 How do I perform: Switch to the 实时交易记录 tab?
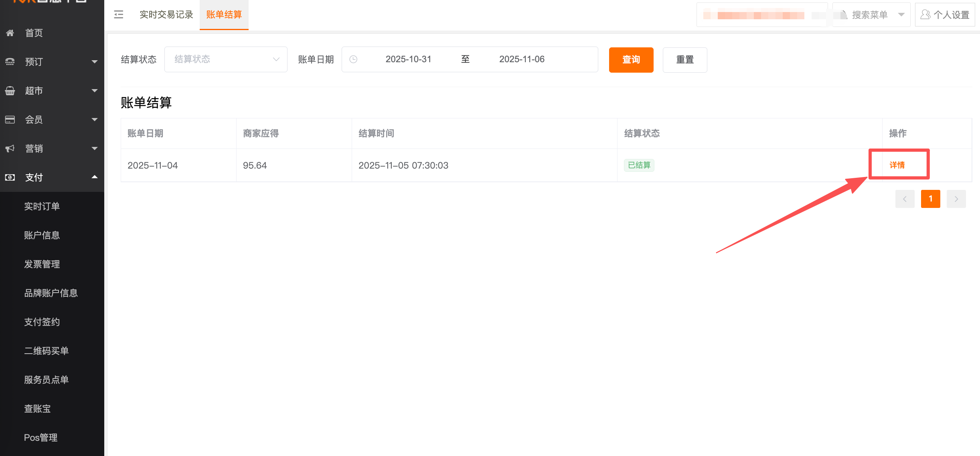pyautogui.click(x=166, y=15)
